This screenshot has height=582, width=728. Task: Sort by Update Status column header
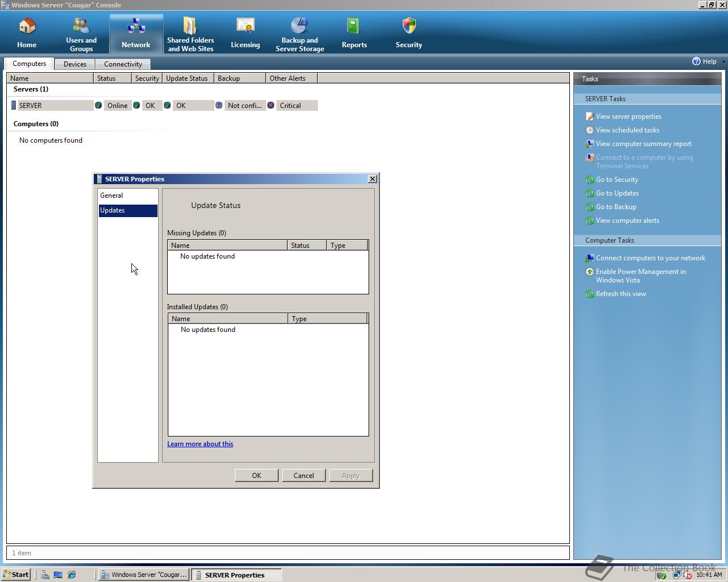pyautogui.click(x=188, y=78)
